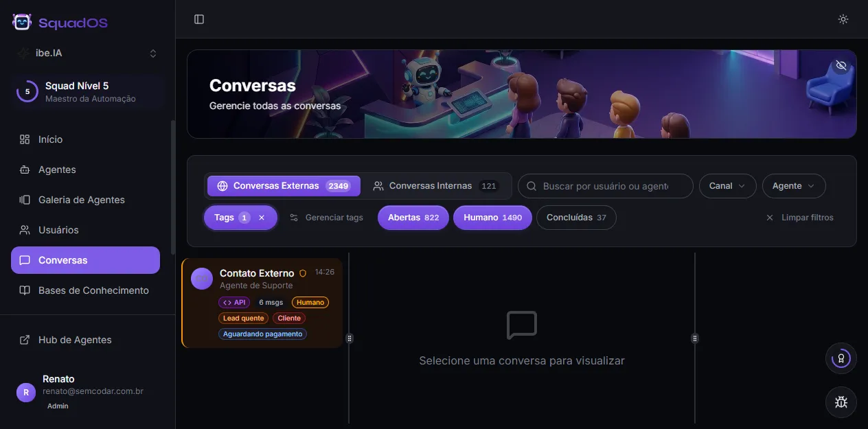Toggle the Humano 1490 filter

(492, 218)
